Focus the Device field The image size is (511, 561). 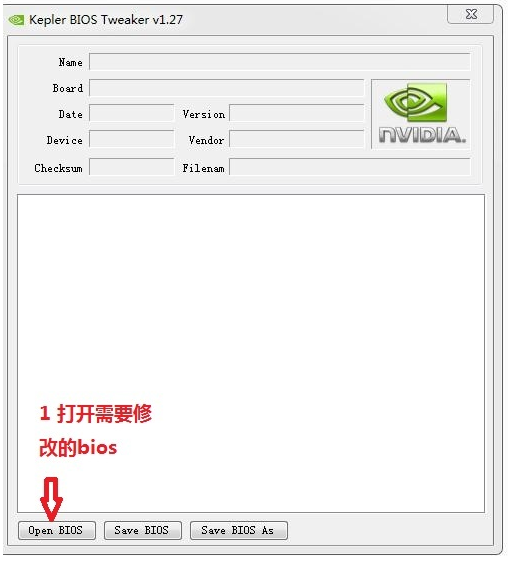pos(132,140)
